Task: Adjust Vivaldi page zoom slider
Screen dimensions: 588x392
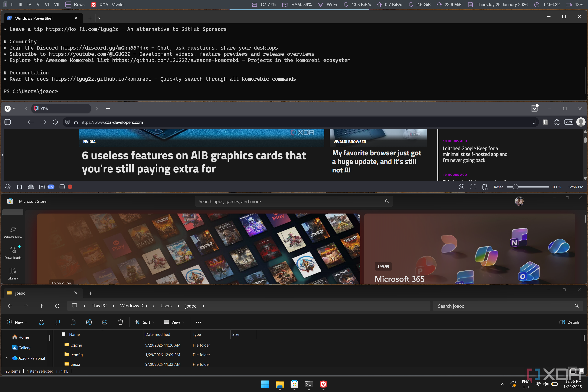Action: pos(528,187)
